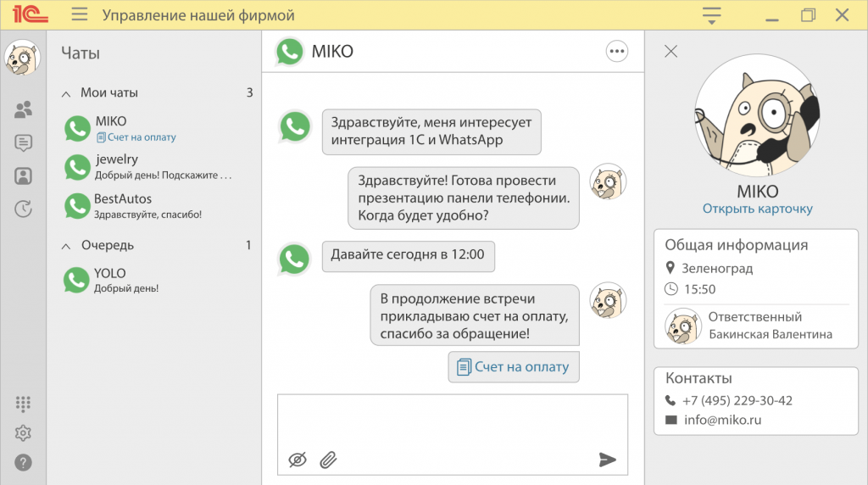Open the call history clock icon

(x=23, y=209)
